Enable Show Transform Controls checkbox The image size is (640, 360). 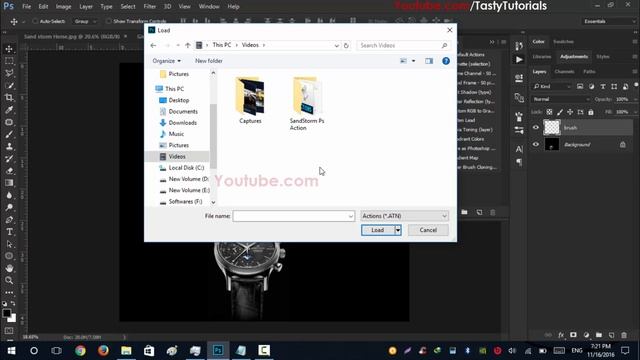(x=108, y=21)
